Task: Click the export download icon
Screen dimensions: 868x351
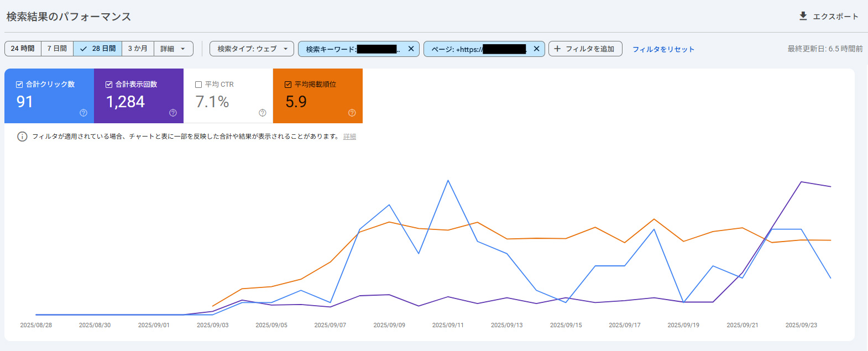Action: click(803, 16)
